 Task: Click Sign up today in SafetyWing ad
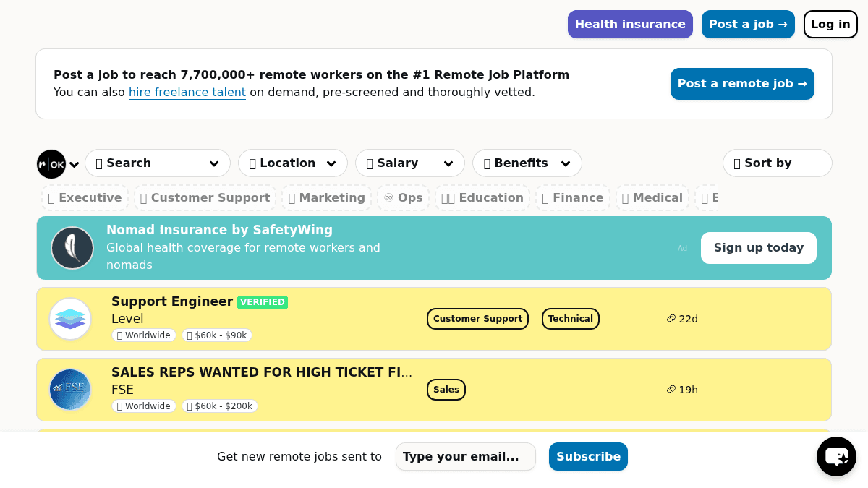tap(759, 248)
